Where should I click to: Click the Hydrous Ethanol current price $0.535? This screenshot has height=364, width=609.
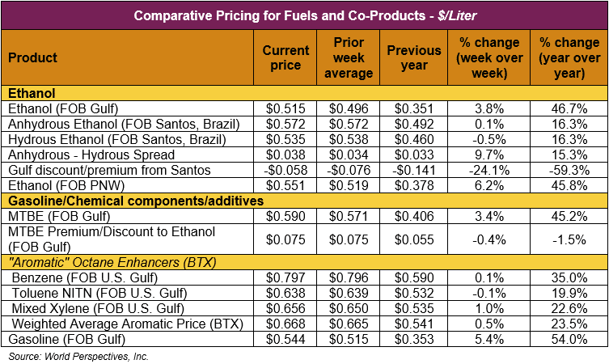[286, 139]
